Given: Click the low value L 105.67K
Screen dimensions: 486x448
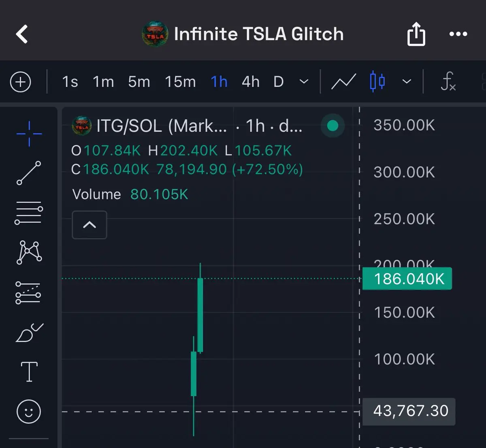Looking at the screenshot, I should click(x=258, y=151).
